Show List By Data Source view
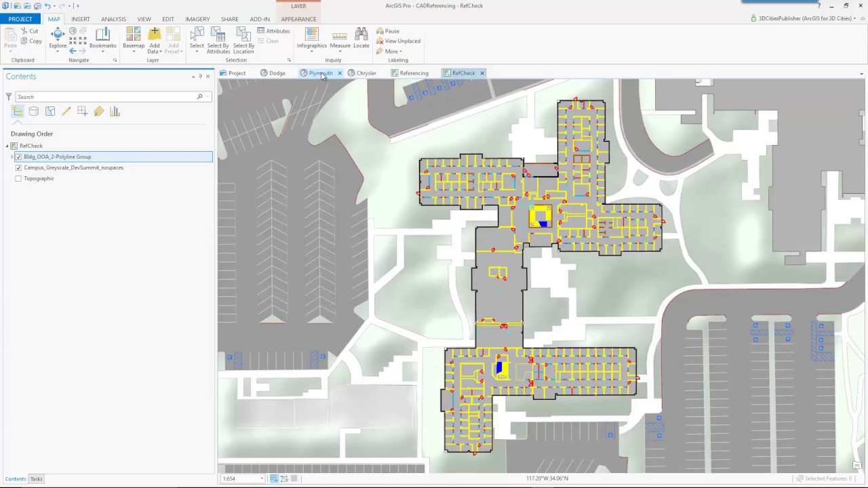The image size is (868, 488). (x=34, y=112)
